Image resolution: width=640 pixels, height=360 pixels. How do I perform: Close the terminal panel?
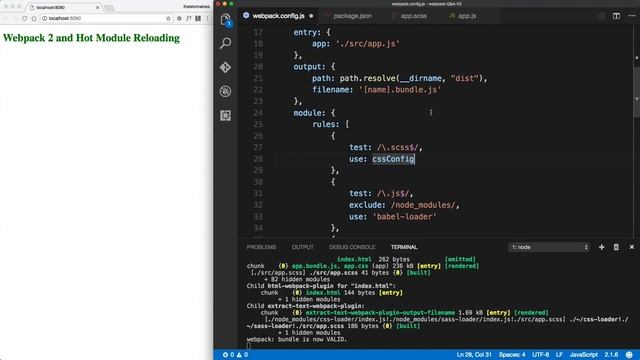631,247
